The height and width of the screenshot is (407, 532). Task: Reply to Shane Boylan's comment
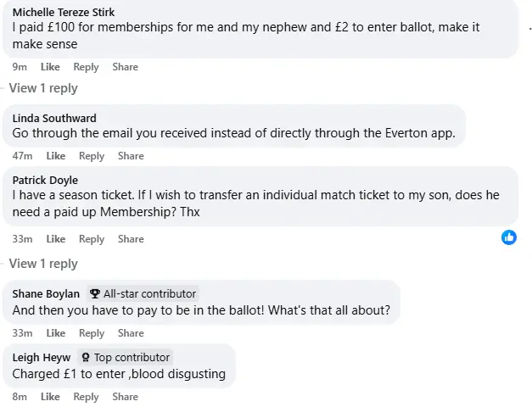(x=92, y=333)
